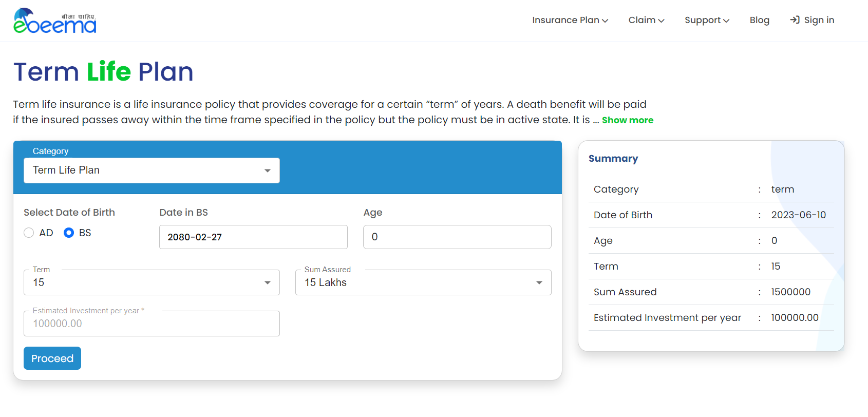This screenshot has height=417, width=868.
Task: Click the ebeema logo
Action: coord(55,21)
